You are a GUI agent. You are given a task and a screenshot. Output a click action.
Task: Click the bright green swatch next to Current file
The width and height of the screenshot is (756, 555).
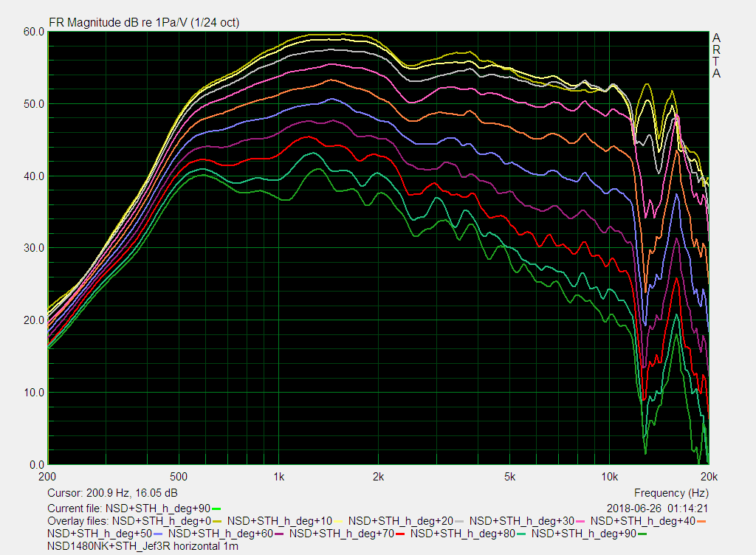click(216, 509)
